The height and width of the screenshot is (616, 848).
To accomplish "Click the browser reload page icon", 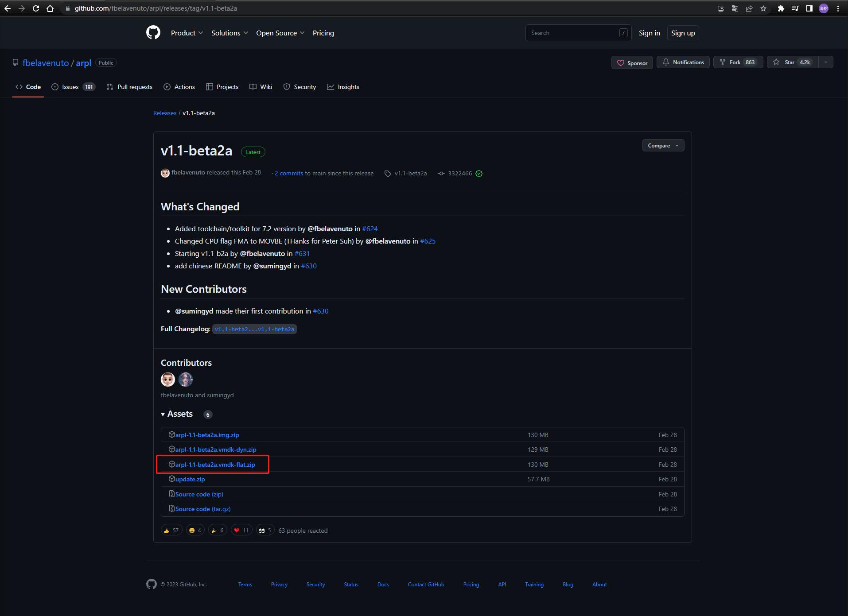I will [x=36, y=8].
